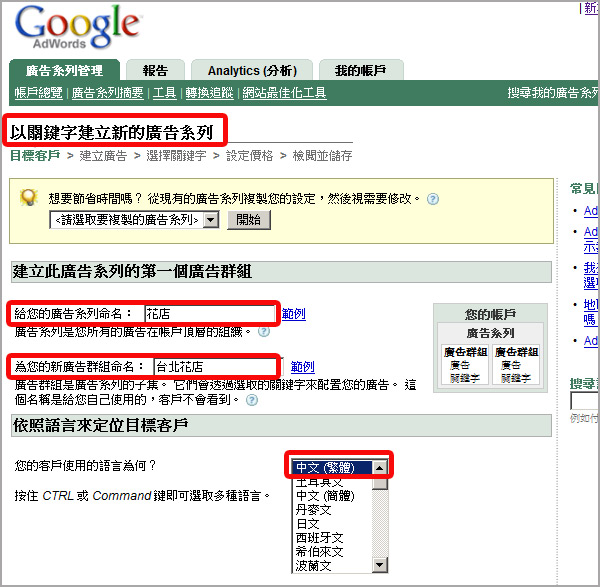Click the campaign name input field 花店
600x587 pixels.
[210, 314]
